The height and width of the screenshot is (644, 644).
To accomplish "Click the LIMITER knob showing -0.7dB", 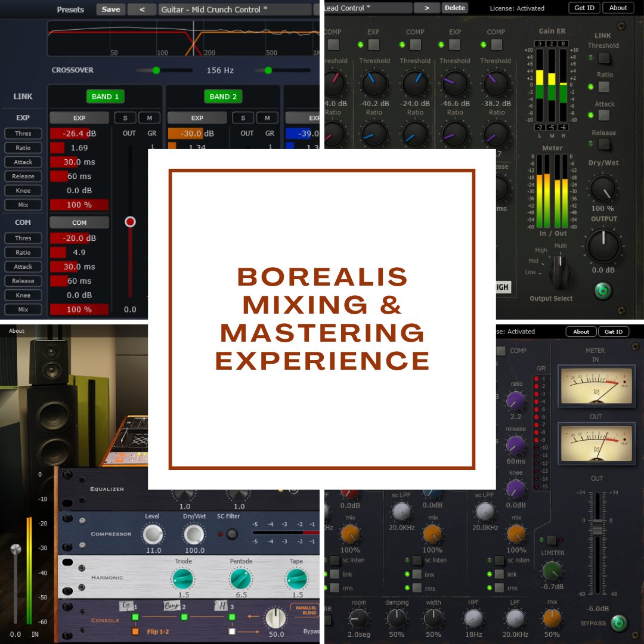I will point(552,571).
